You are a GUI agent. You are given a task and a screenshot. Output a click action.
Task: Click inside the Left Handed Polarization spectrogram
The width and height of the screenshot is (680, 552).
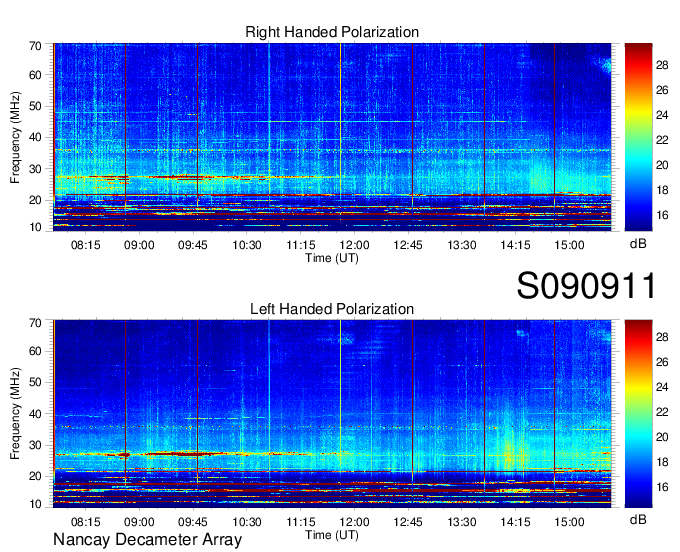(x=332, y=414)
